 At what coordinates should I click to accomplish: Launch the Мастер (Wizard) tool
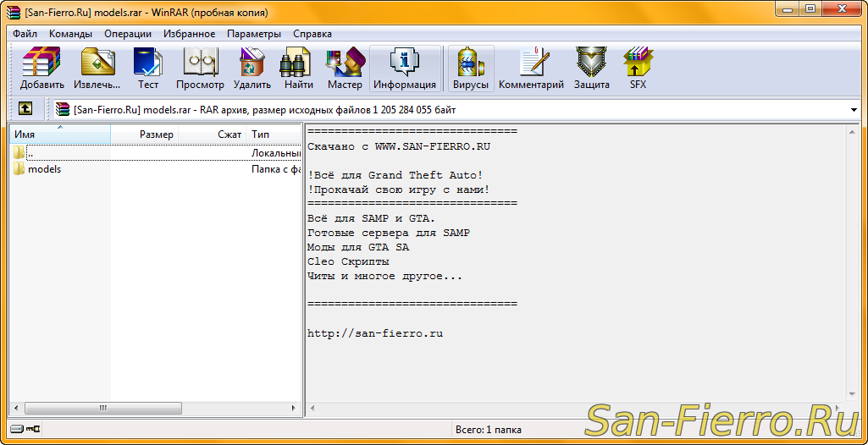tap(345, 68)
